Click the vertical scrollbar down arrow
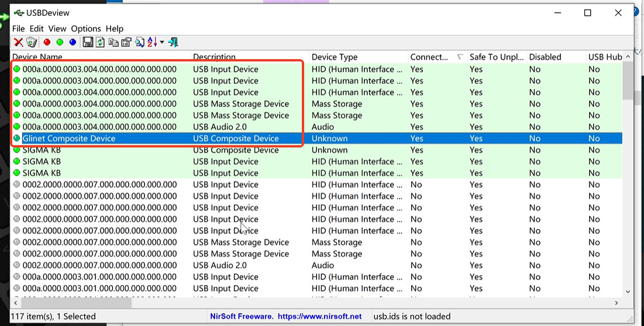Viewport: 644px width, 326px height. coord(628,291)
